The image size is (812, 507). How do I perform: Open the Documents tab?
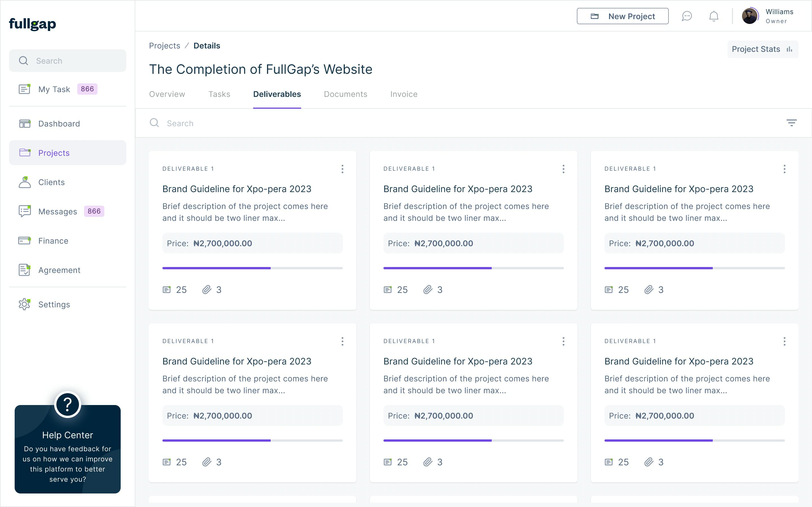point(346,94)
